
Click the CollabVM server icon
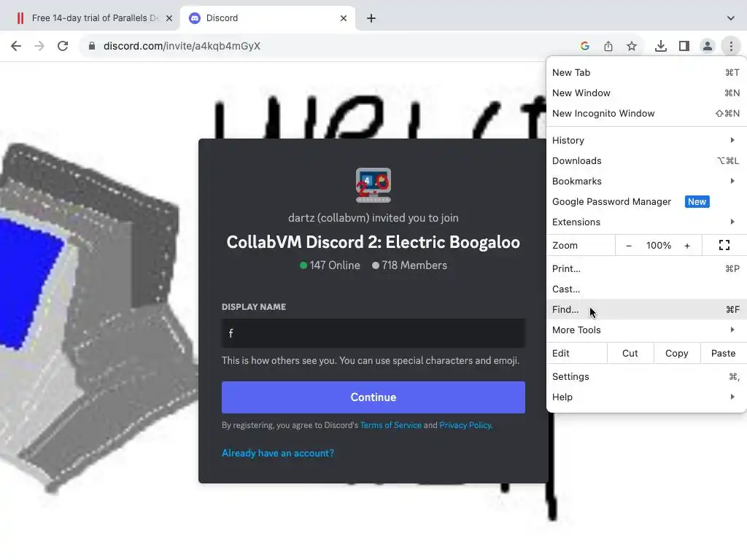[x=373, y=185]
